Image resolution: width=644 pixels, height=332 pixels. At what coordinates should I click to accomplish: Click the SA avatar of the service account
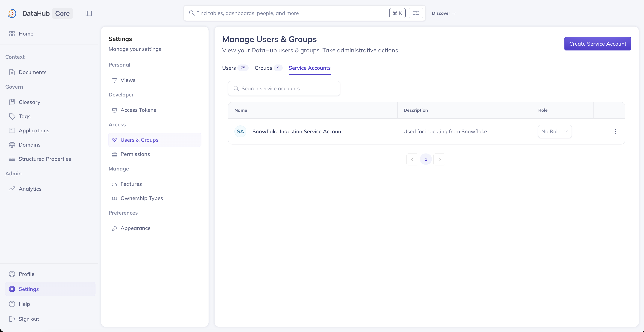click(240, 132)
